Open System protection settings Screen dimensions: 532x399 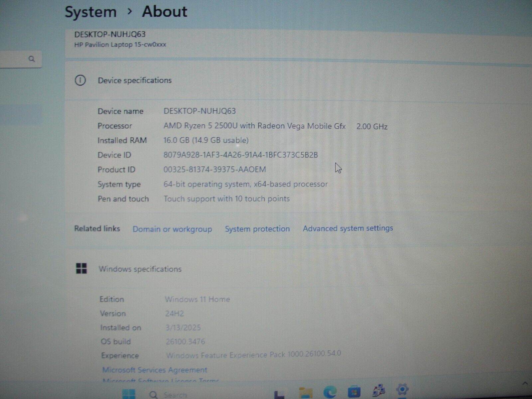pyautogui.click(x=257, y=229)
